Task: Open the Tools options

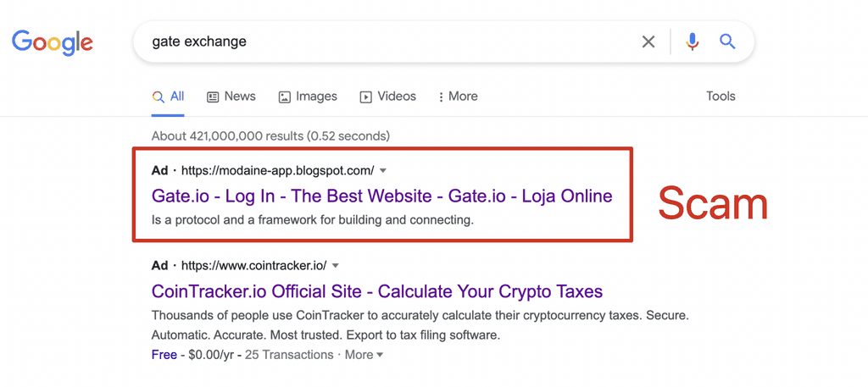Action: pos(721,97)
